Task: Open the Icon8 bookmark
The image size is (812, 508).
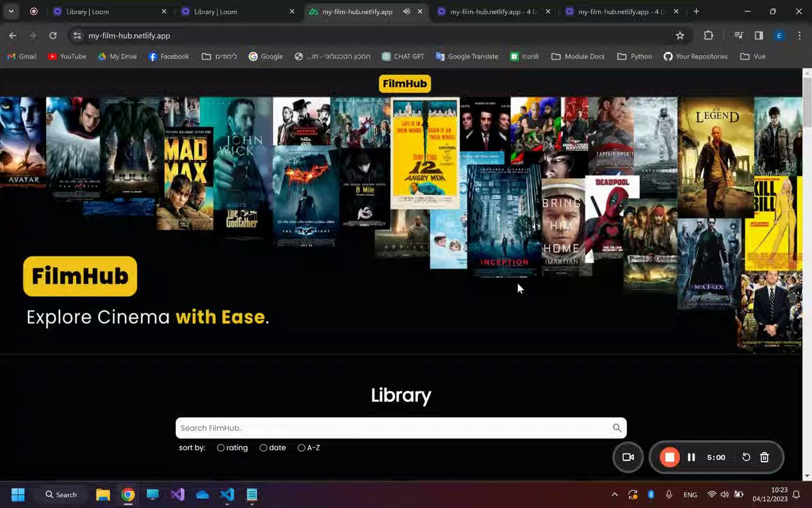Action: [x=525, y=57]
